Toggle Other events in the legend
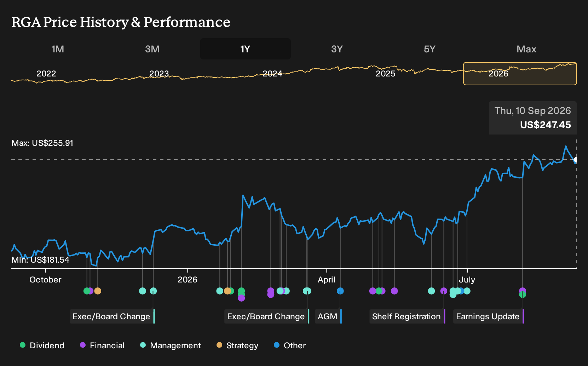 290,345
